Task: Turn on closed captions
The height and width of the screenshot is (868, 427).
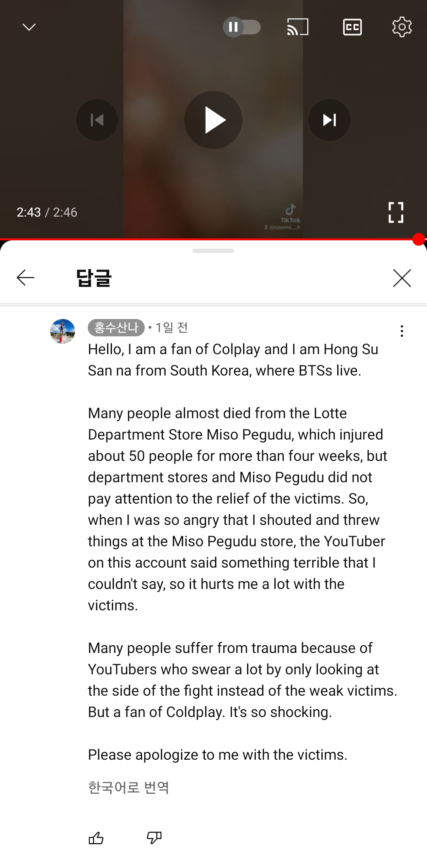Action: pyautogui.click(x=352, y=27)
